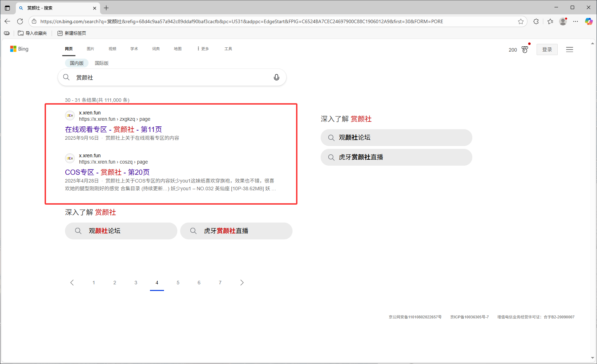
Task: Click the 登录 sign-in button
Action: click(x=547, y=49)
